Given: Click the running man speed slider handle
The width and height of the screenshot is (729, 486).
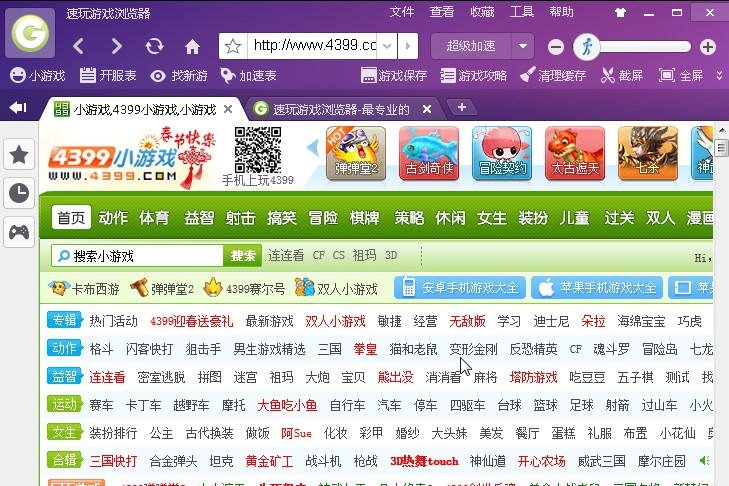Looking at the screenshot, I should click(587, 47).
